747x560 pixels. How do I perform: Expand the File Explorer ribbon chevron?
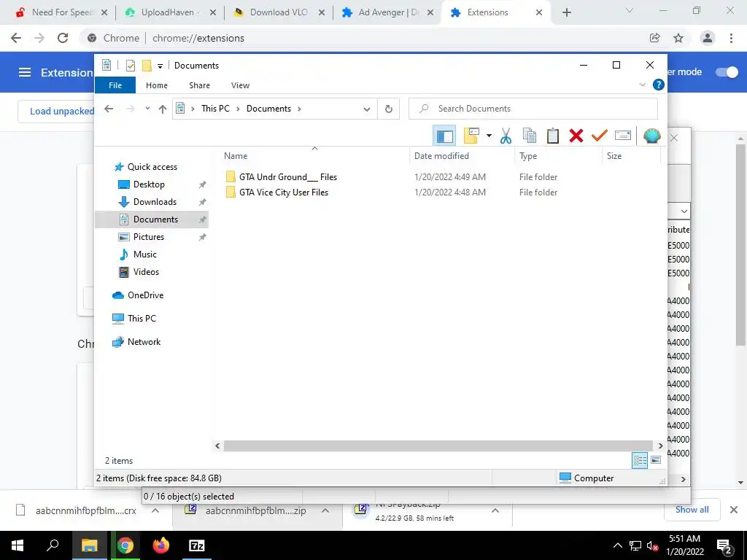642,85
